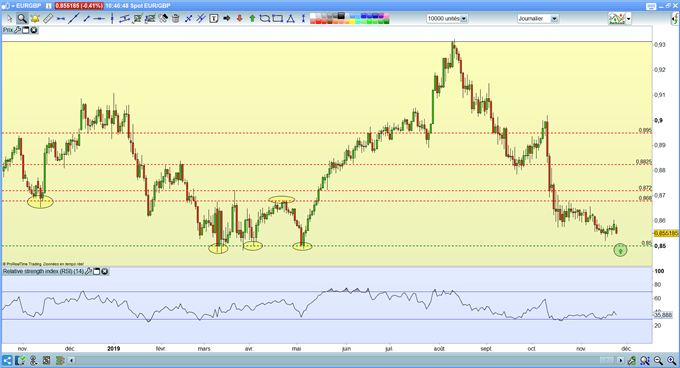
Task: Choose the trend line drawing tool
Action: (74, 19)
